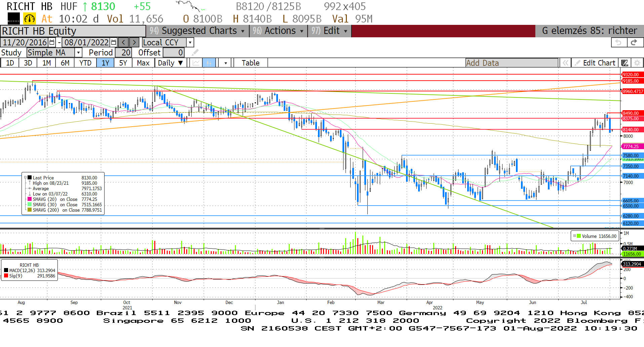644x347 pixels.
Task: Select the 1D time range
Action: click(10, 63)
